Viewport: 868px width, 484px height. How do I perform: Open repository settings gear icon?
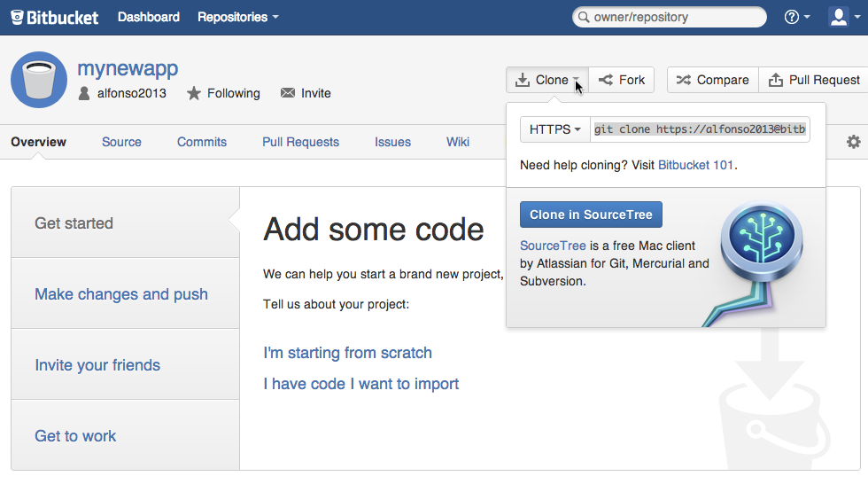853,142
